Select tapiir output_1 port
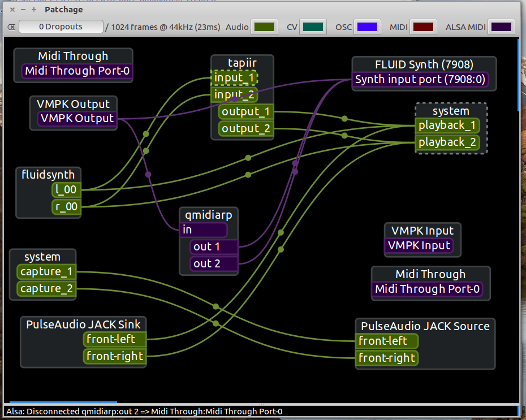 click(246, 111)
